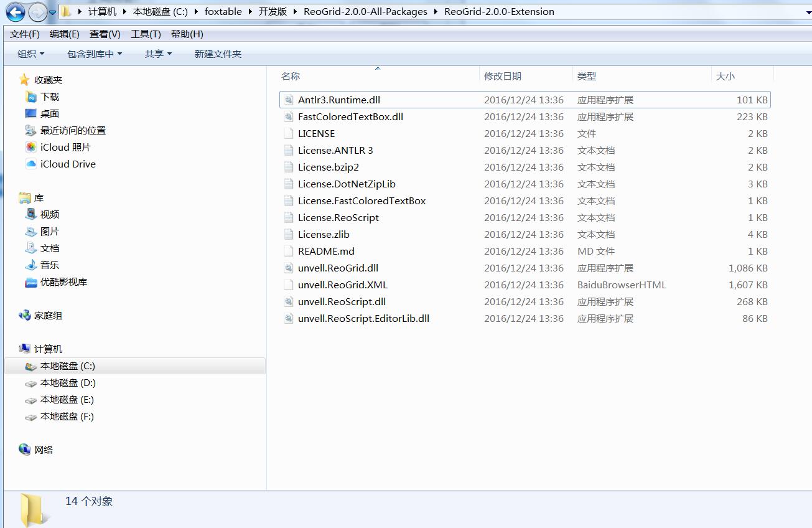Open the 查看(V) menu

click(105, 34)
